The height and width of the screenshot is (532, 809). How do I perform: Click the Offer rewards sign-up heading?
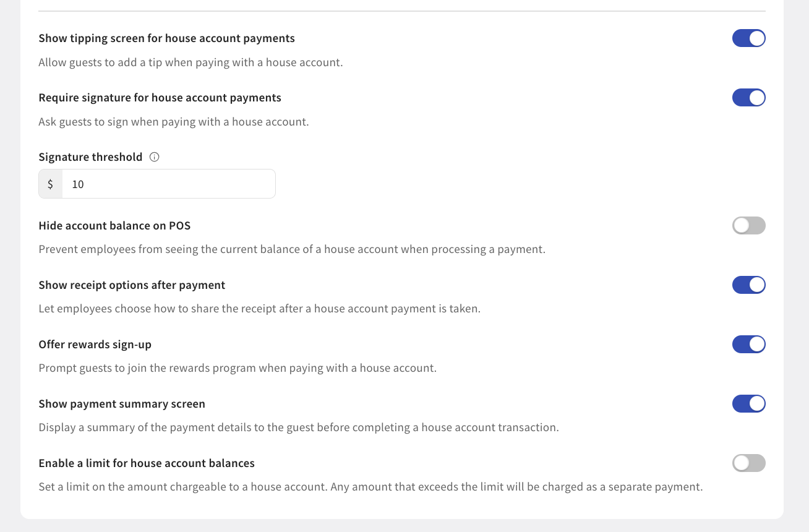click(x=95, y=345)
